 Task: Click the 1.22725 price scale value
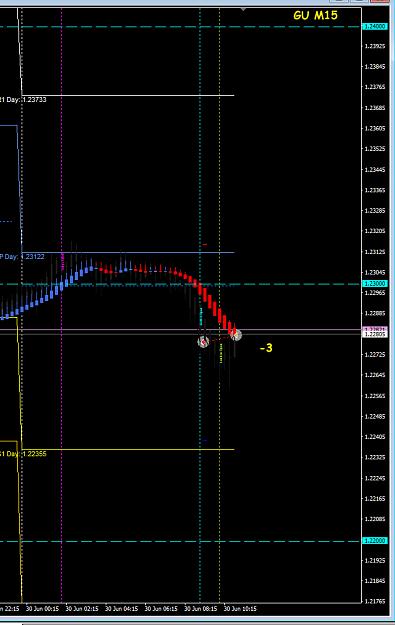[375, 354]
